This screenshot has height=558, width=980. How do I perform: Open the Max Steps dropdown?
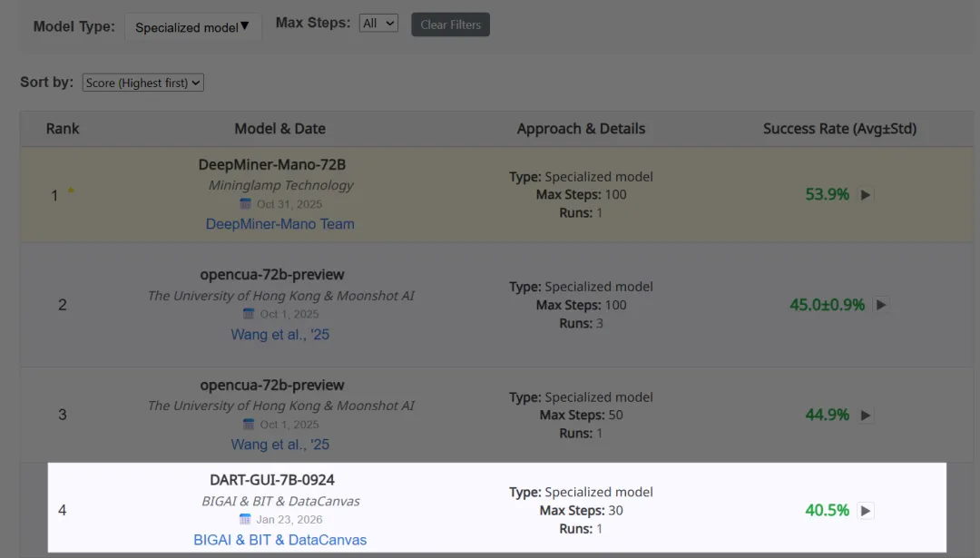(x=378, y=24)
